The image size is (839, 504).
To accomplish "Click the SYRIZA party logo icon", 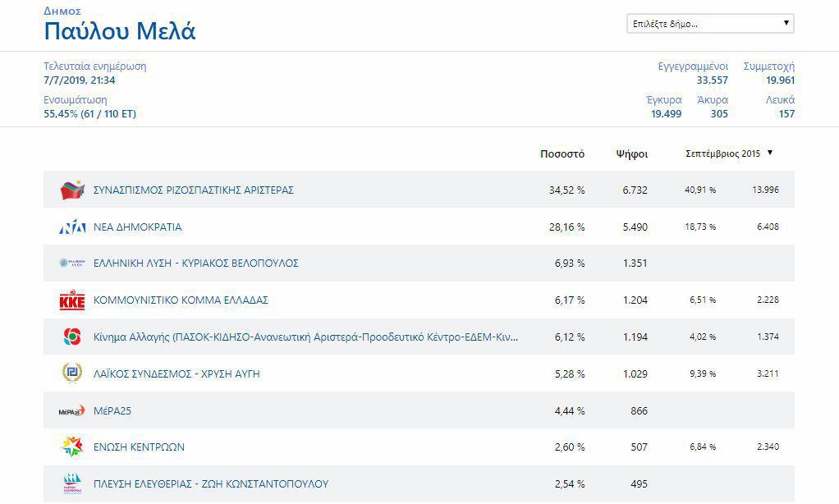I will pos(72,190).
